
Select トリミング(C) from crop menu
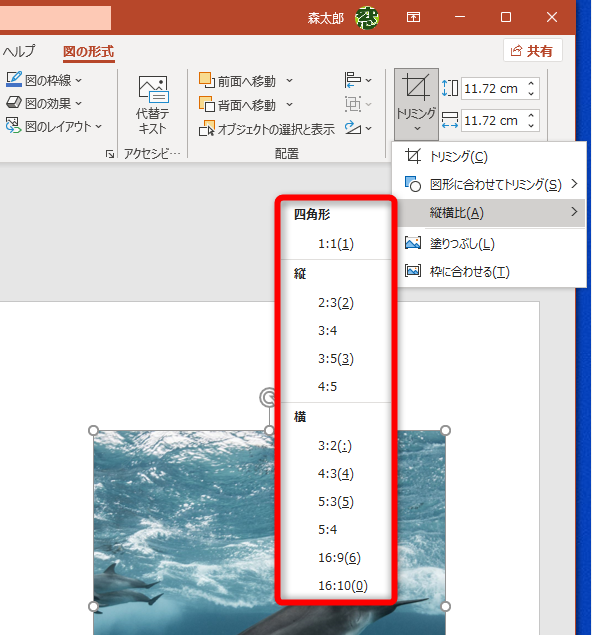pyautogui.click(x=489, y=156)
